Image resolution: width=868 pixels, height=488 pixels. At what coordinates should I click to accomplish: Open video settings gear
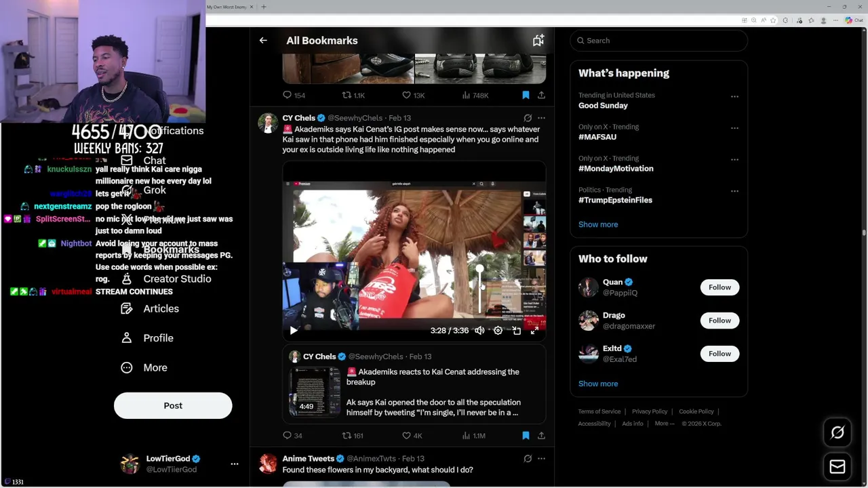(x=498, y=331)
